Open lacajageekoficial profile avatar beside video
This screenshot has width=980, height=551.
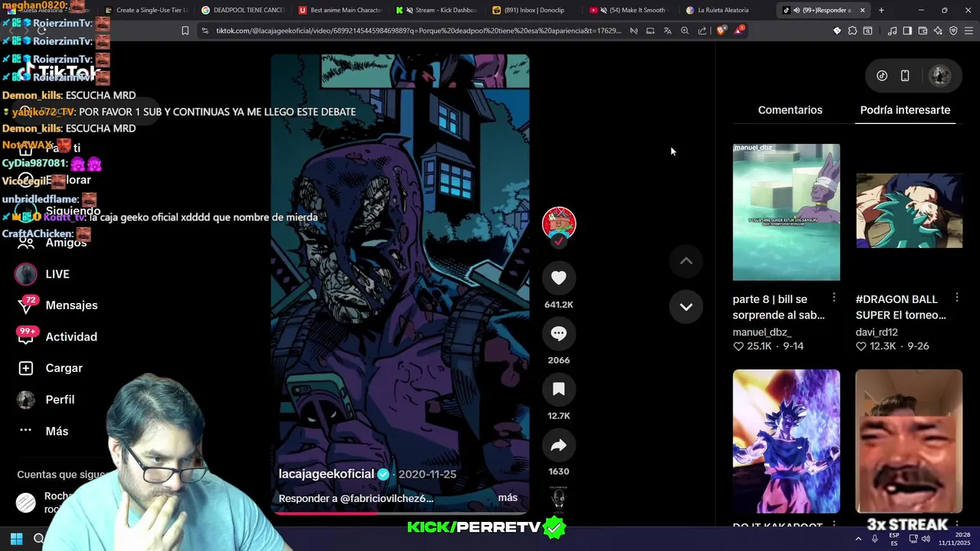click(x=559, y=223)
